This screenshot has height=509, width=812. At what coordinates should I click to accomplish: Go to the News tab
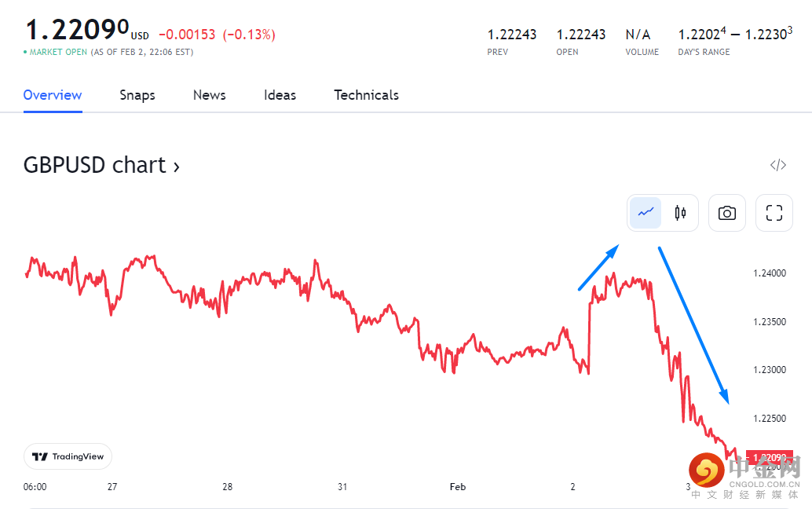click(x=210, y=95)
